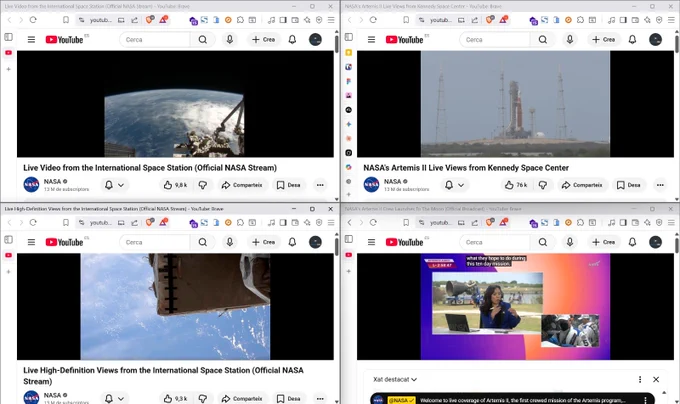Open account avatar in High-Definition Views window
This screenshot has height=404, width=680.
[315, 242]
